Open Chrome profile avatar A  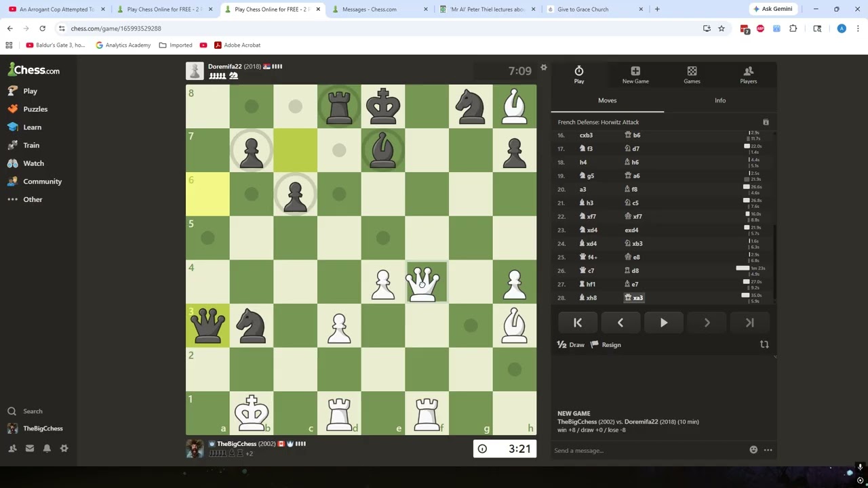842,28
